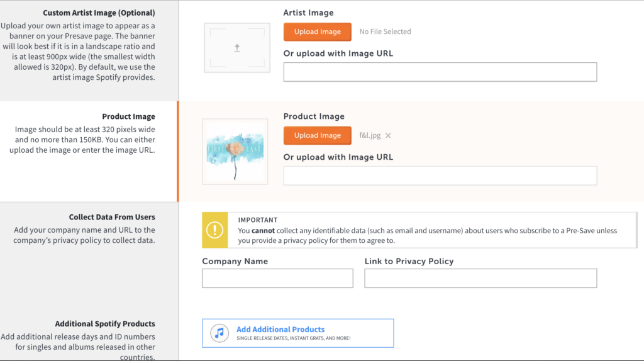
Task: Click Upload Image under Artist Image
Action: click(x=318, y=31)
